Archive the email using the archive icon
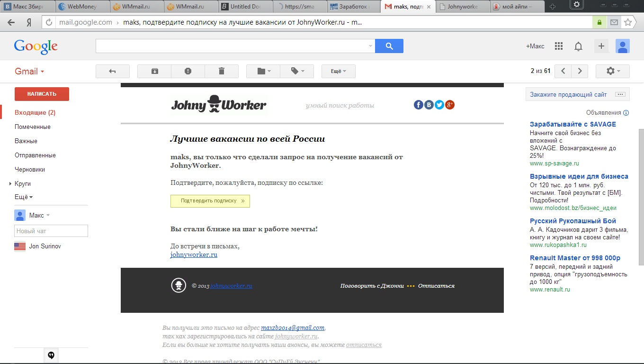Screen dimensions: 644x364 point(154,71)
